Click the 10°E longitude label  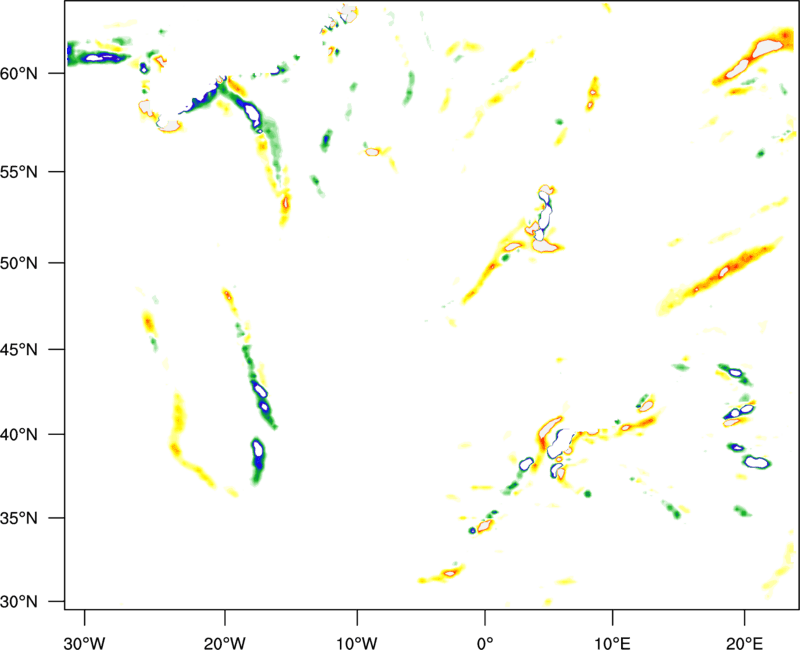coord(612,643)
